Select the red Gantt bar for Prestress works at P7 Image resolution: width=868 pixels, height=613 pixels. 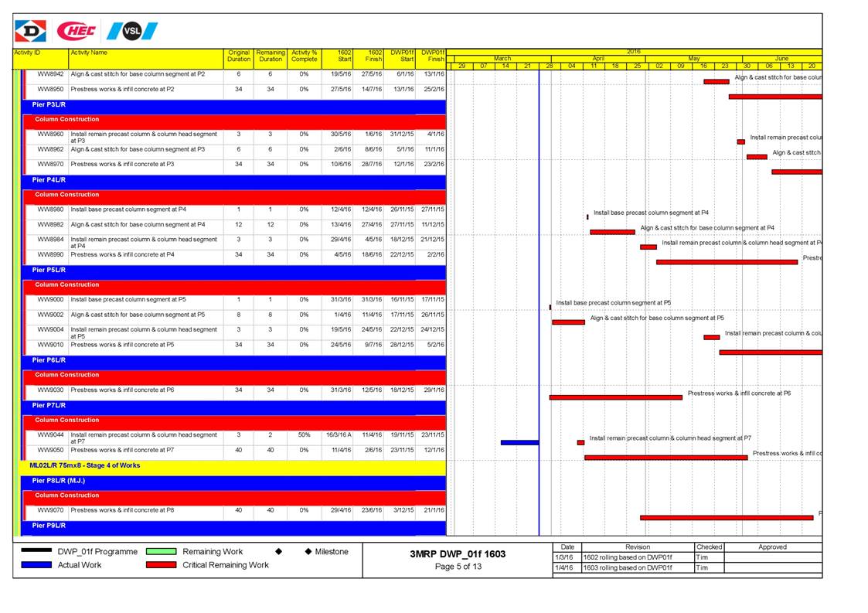click(666, 458)
